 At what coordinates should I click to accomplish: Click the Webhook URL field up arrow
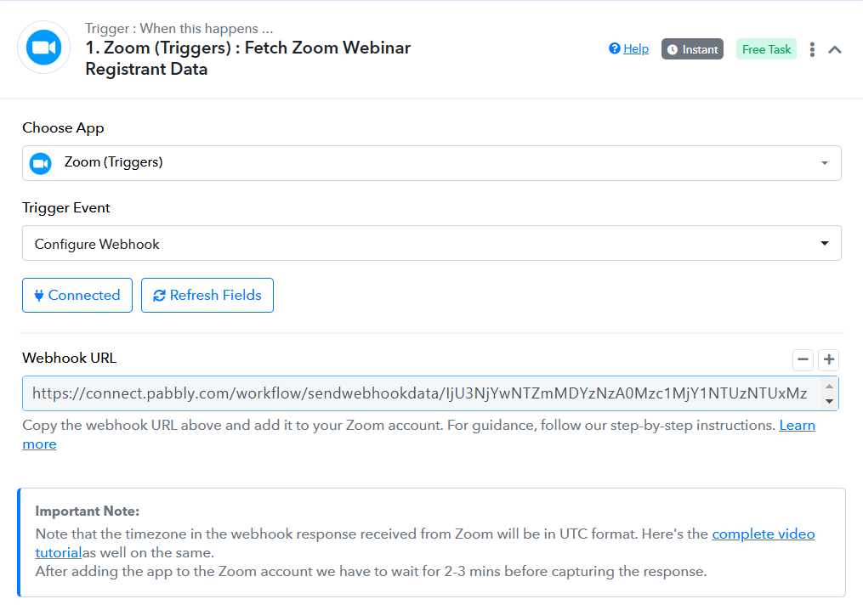click(830, 386)
